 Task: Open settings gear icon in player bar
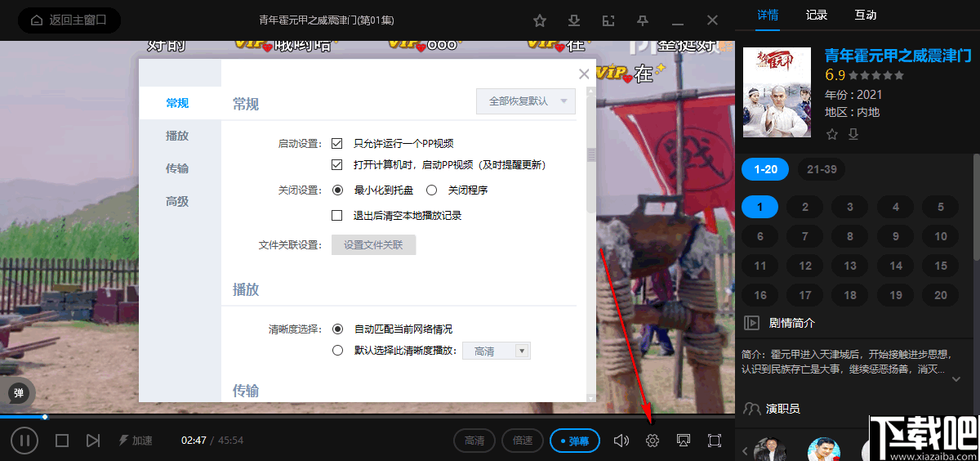[653, 441]
